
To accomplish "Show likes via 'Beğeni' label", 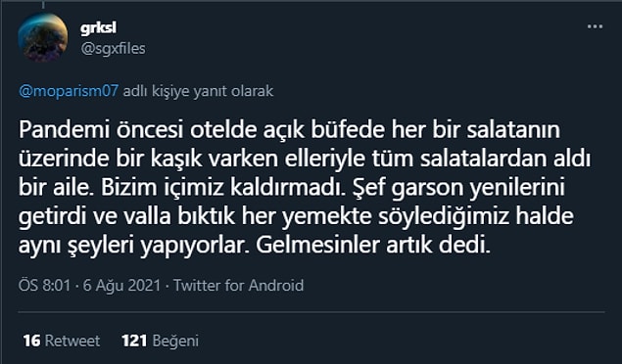I will [x=175, y=341].
